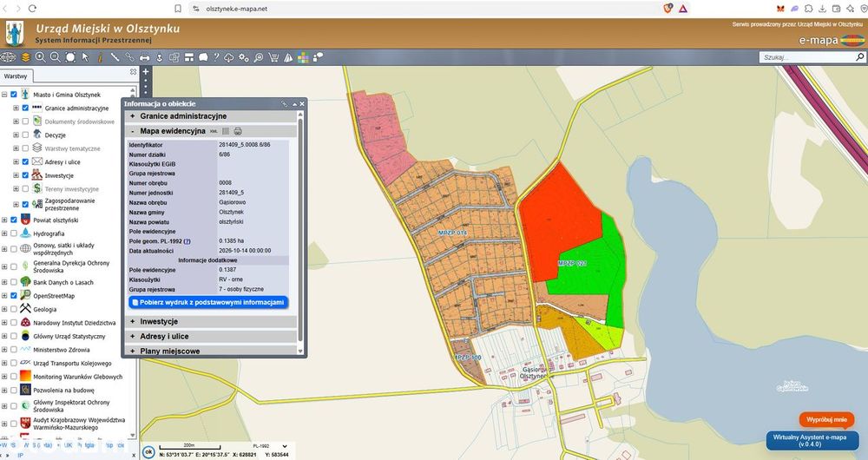Click the browser address bar URL
This screenshot has width=868, height=460.
click(236, 9)
